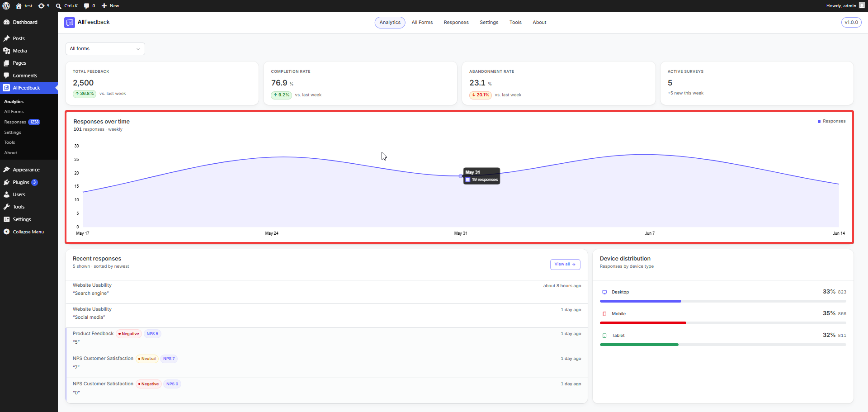Expand the All forms dropdown
868x412 pixels.
[x=105, y=49]
